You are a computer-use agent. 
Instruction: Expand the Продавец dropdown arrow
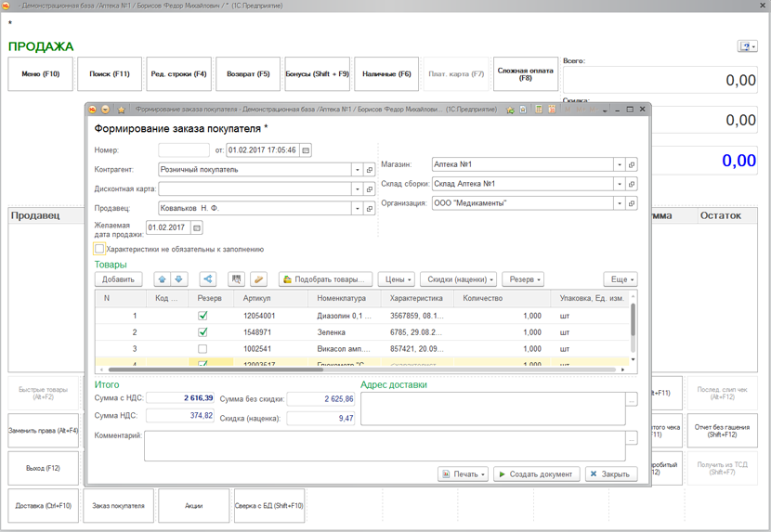[x=357, y=209]
